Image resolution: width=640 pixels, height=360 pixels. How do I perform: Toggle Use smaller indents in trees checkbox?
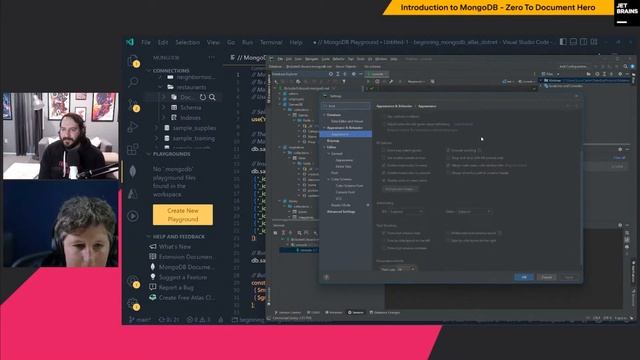[x=384, y=158]
